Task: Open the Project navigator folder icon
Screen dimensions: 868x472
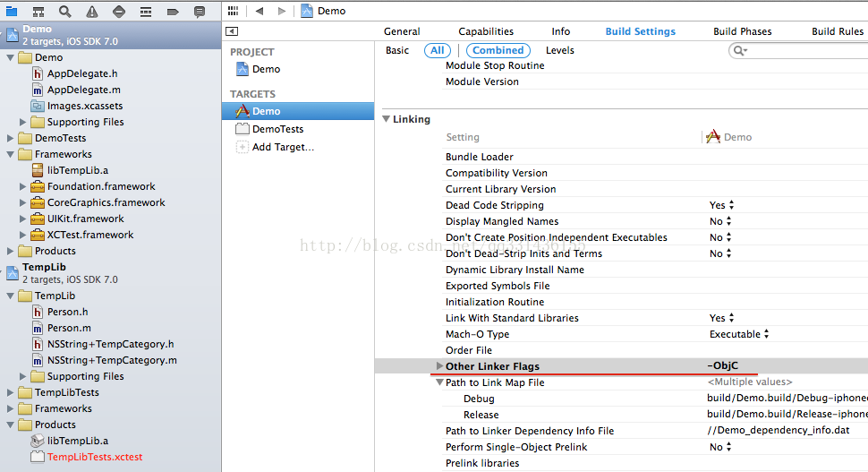Action: pyautogui.click(x=11, y=11)
